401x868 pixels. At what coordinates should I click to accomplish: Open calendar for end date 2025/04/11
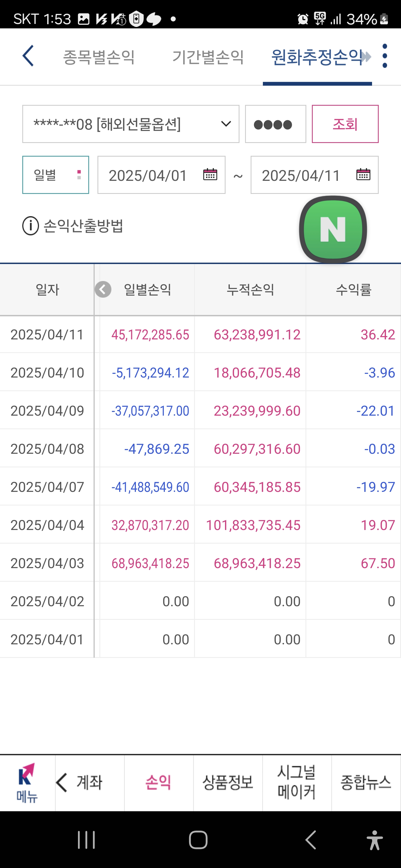point(363,174)
